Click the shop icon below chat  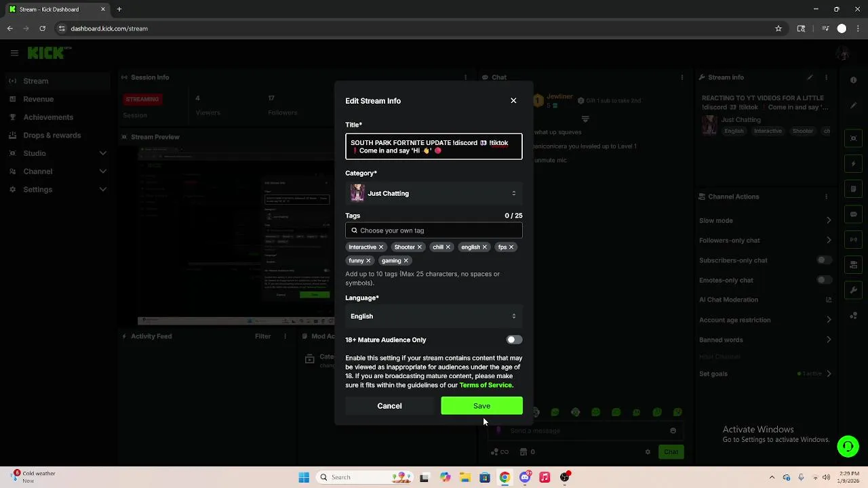[524, 452]
